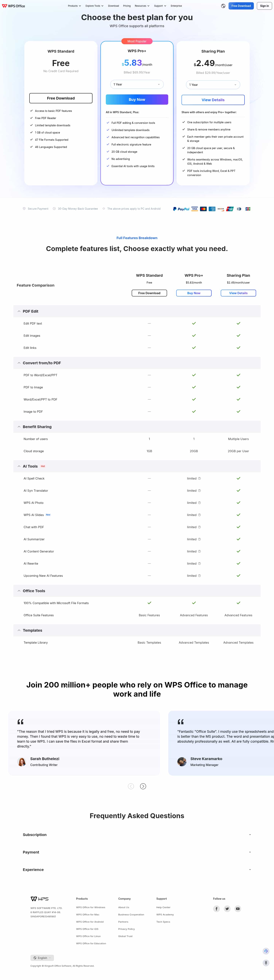The height and width of the screenshot is (980, 274).
Task: Open the floating support chat icon
Action: point(266,951)
